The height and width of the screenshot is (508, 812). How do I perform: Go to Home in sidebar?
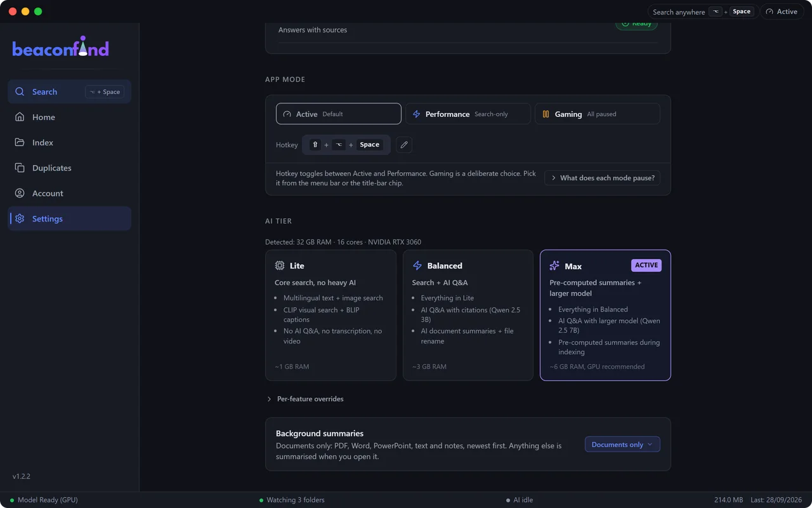[69, 117]
